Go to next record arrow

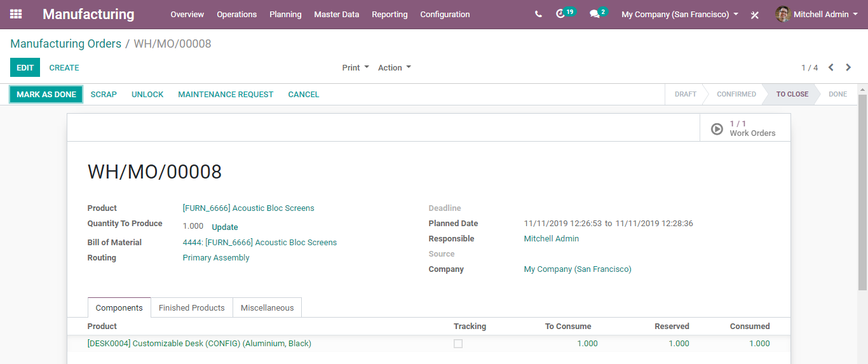click(x=848, y=67)
